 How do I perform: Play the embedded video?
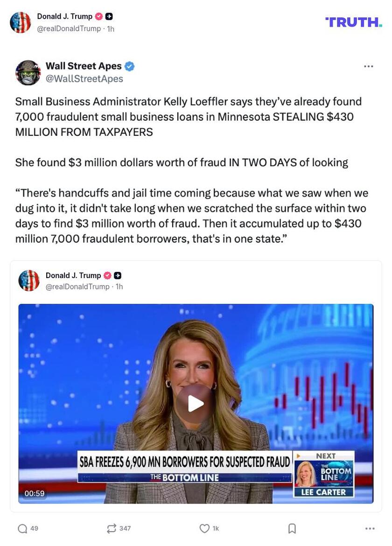pos(196,404)
